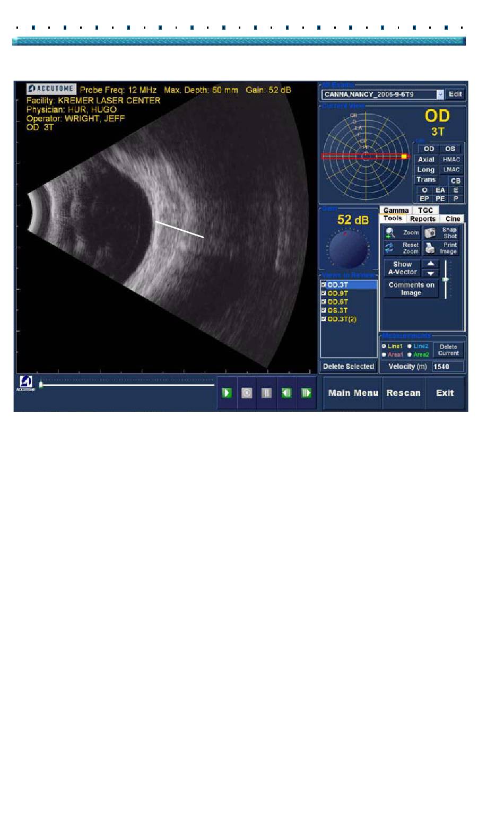Click the Velocity input field 1540

[x=448, y=367]
